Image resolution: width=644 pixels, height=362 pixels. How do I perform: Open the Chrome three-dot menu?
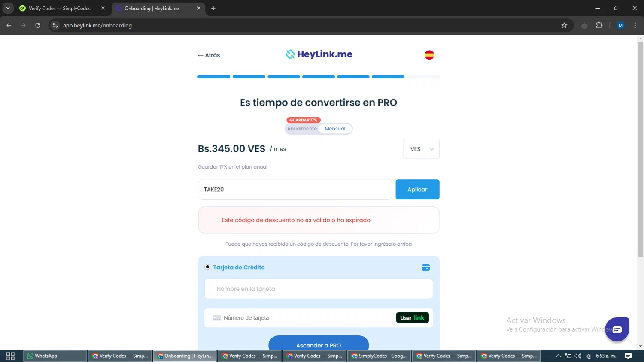(x=635, y=25)
